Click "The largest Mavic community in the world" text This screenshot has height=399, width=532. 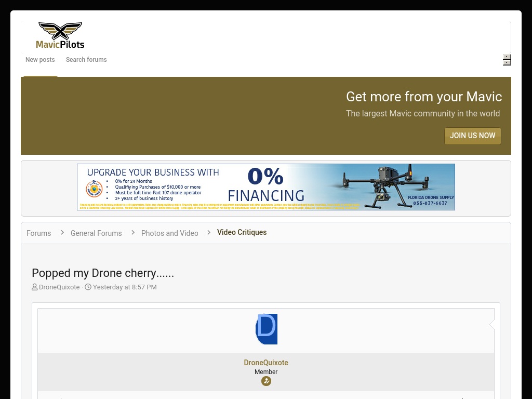coord(423,113)
